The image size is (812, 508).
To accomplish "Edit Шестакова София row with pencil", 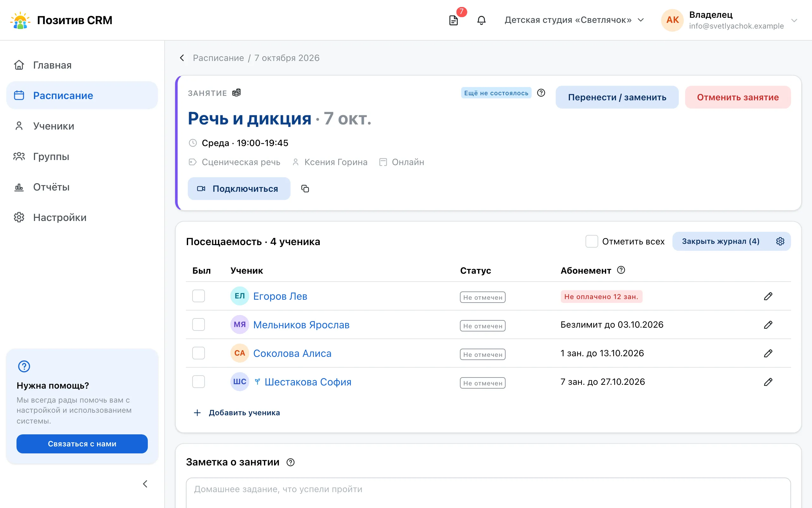I will (768, 382).
